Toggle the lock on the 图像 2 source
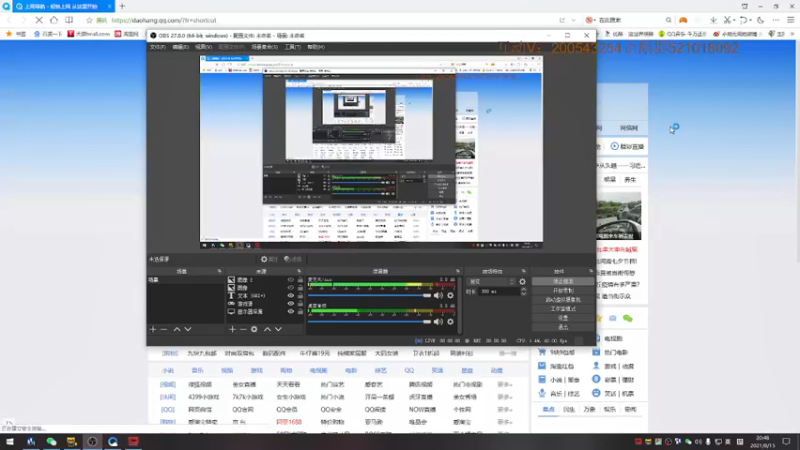 300,280
